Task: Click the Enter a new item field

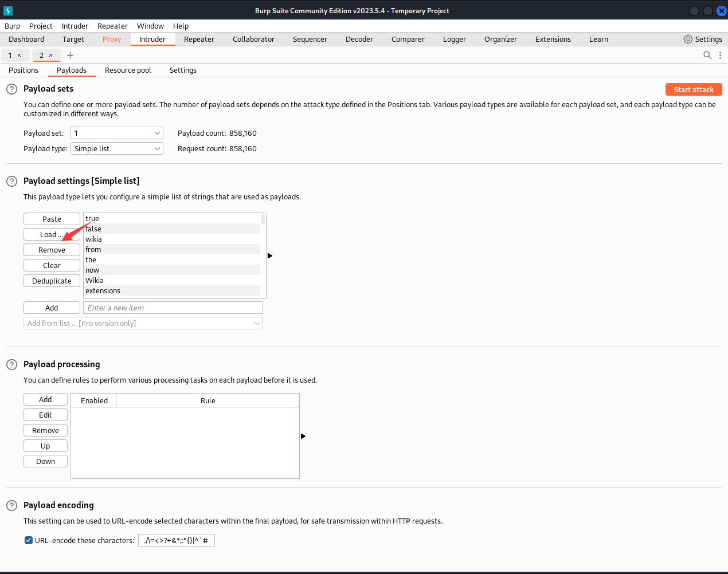Action: [173, 308]
